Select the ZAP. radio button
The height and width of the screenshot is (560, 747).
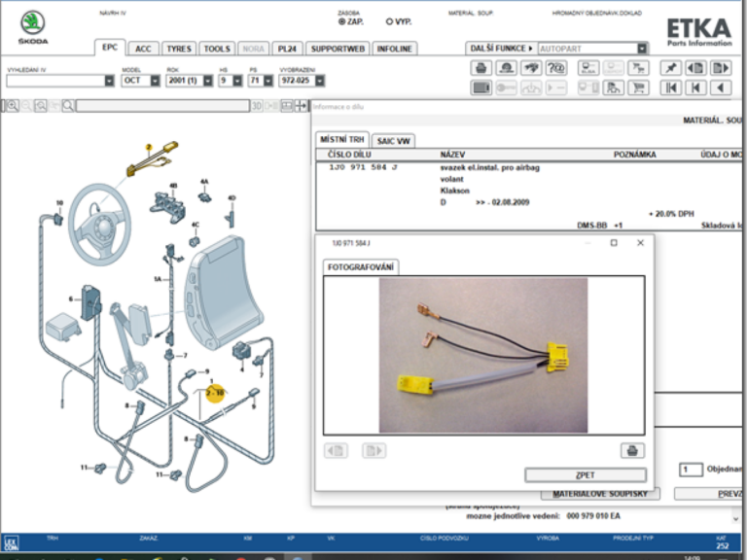(341, 20)
